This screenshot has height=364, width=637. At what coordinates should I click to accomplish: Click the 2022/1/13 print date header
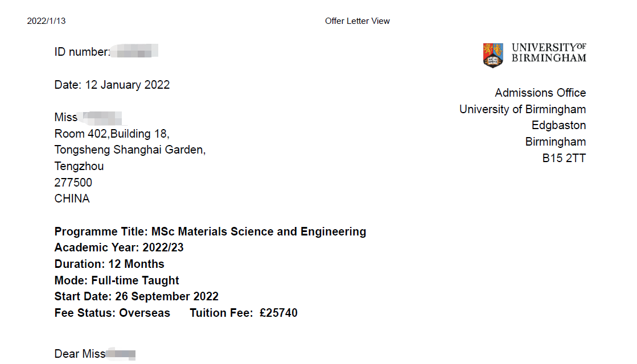tap(46, 21)
